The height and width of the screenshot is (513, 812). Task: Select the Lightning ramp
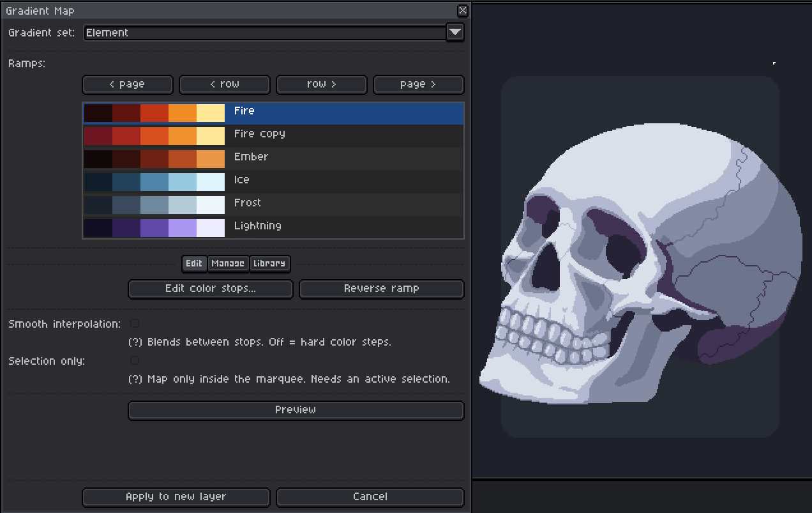point(273,227)
